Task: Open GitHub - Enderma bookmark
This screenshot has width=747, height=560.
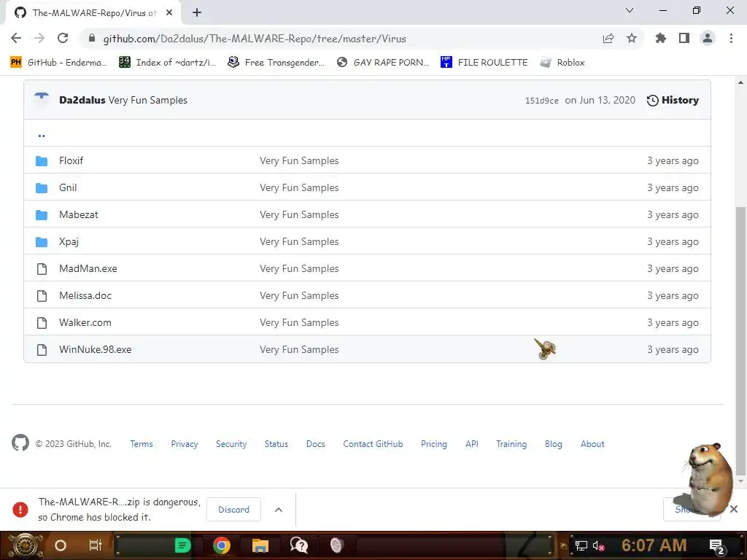Action: point(58,63)
